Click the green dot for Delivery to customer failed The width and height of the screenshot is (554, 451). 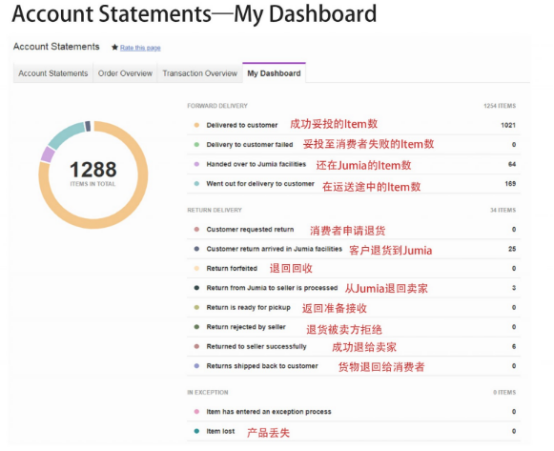(197, 145)
